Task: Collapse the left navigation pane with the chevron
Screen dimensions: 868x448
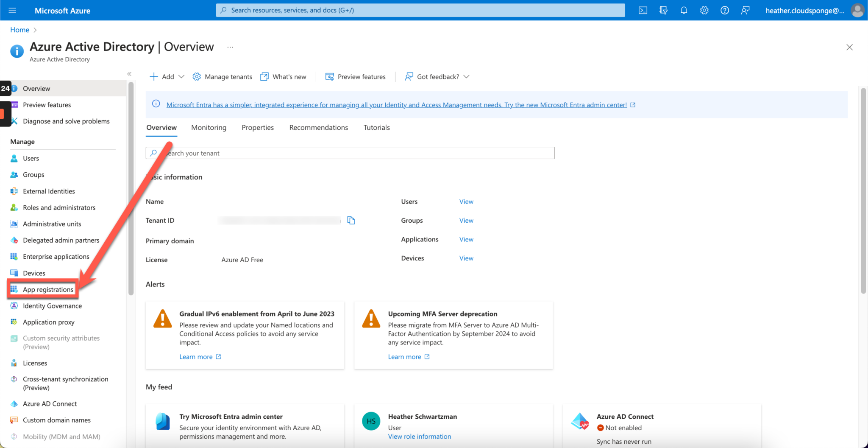Action: point(129,73)
